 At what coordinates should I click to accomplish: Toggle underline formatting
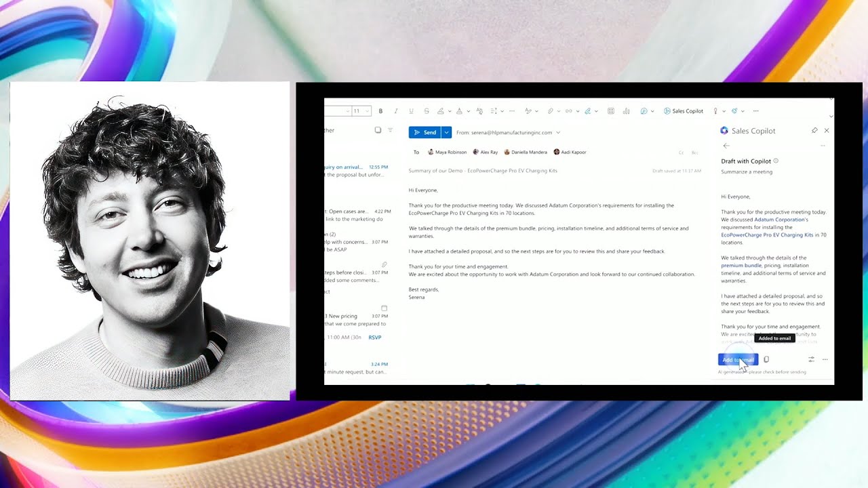pos(411,111)
